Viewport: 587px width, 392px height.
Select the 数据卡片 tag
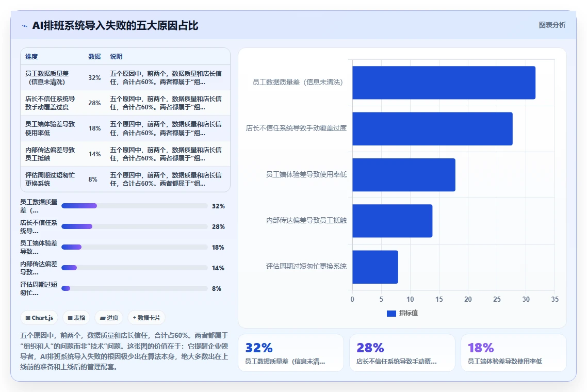(146, 318)
